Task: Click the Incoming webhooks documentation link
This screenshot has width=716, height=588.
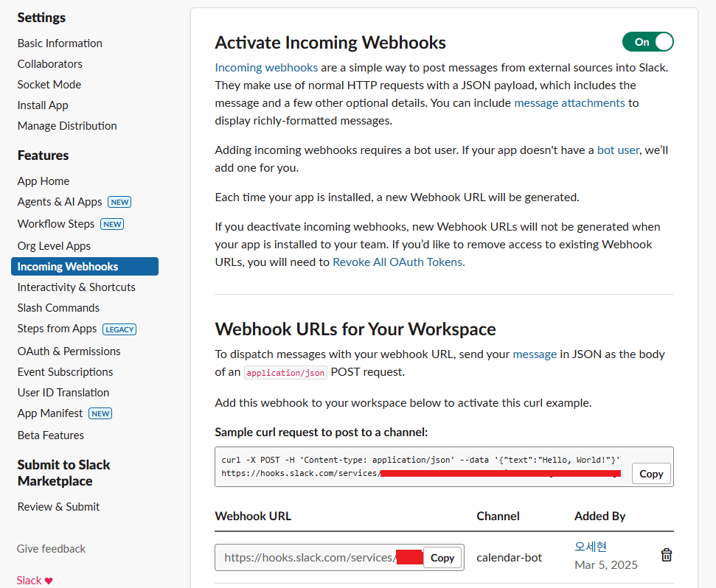Action: (x=266, y=67)
